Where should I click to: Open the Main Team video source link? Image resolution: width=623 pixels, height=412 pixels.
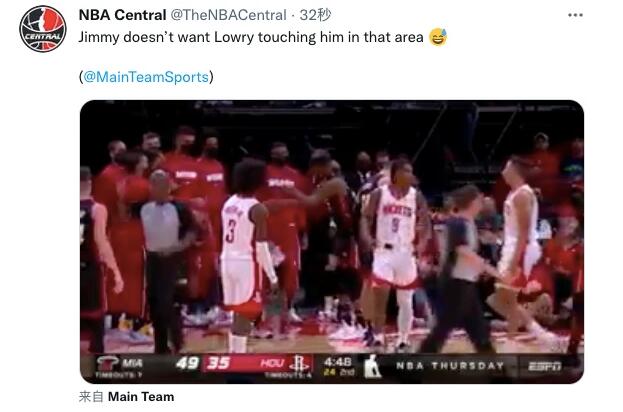coord(141,397)
